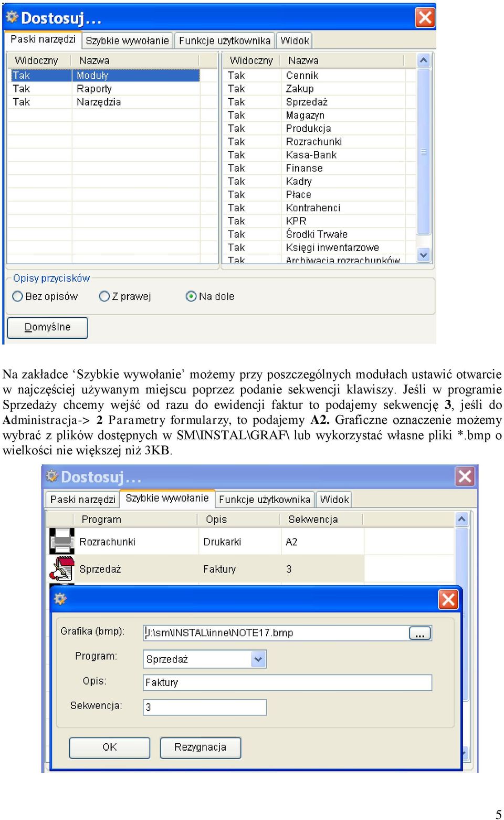The width and height of the screenshot is (504, 820).
Task: Select the 'Moduły' toolbar row
Action: pos(105,75)
